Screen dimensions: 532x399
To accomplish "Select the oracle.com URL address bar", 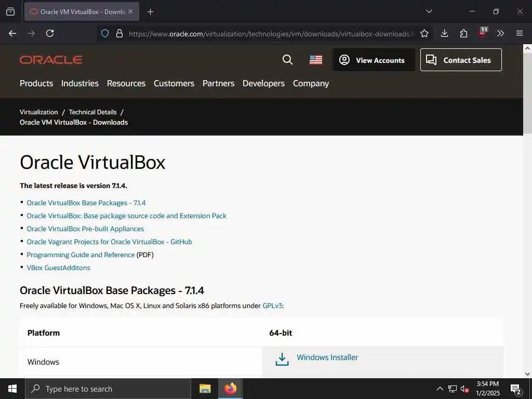I will tap(271, 34).
